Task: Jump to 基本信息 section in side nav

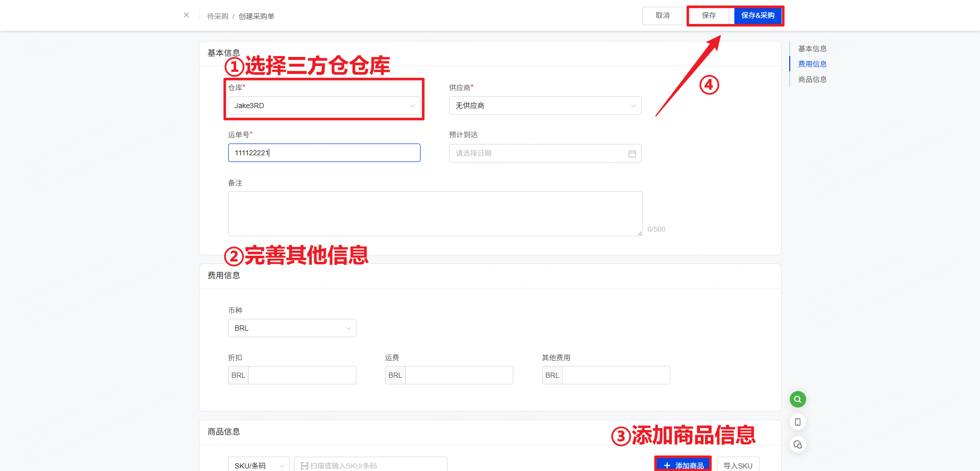Action: coord(812,49)
